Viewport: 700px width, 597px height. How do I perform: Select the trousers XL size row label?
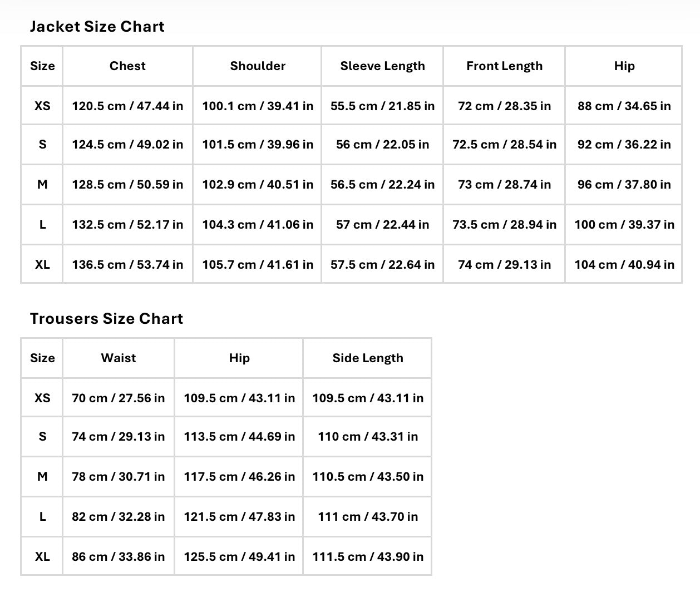click(x=42, y=556)
